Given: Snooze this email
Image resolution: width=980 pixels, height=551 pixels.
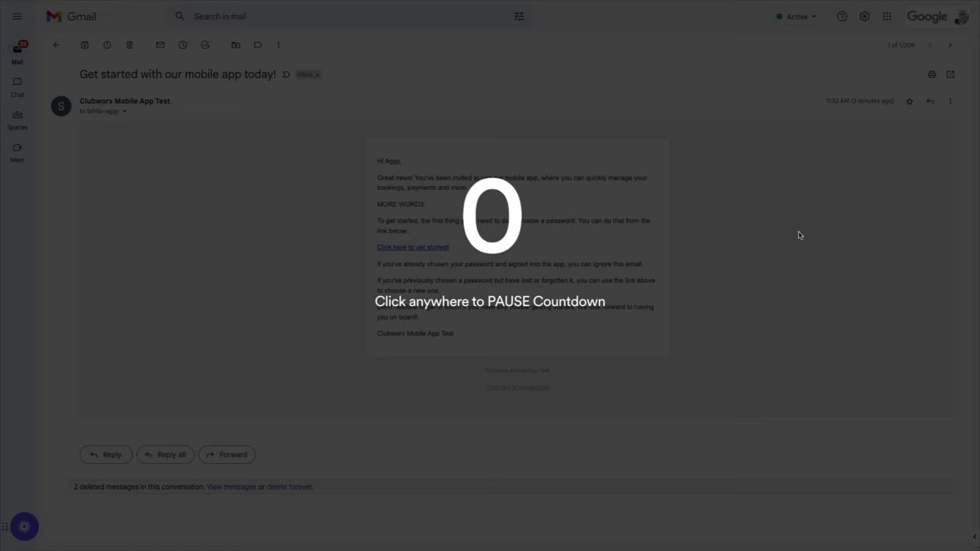Looking at the screenshot, I should pyautogui.click(x=182, y=45).
